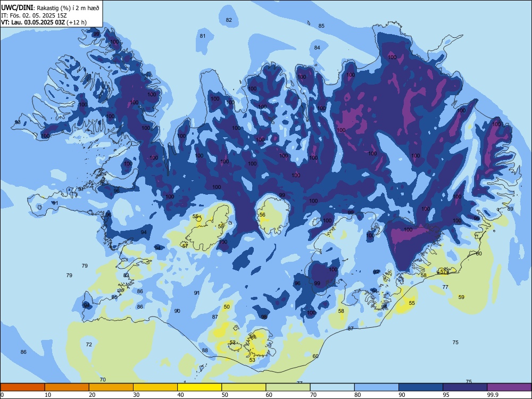Pick the purple above-99.9 legend swatch
The width and height of the screenshot is (532, 399).
pyautogui.click(x=509, y=387)
